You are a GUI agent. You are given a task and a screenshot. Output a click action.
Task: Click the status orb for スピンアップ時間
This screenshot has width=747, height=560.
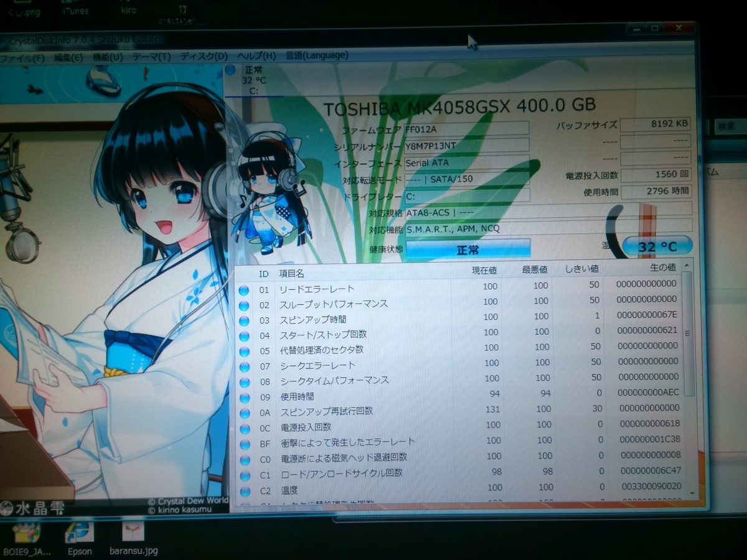coord(243,320)
